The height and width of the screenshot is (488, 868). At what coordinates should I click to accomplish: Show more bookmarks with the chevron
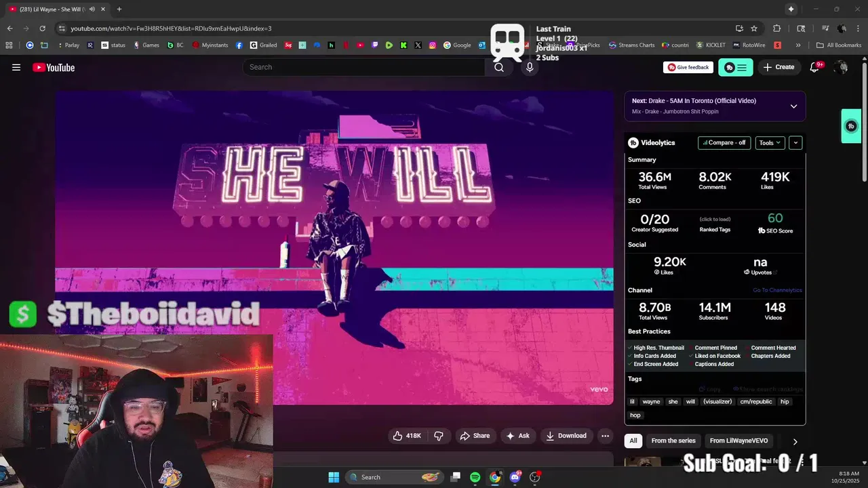point(798,45)
